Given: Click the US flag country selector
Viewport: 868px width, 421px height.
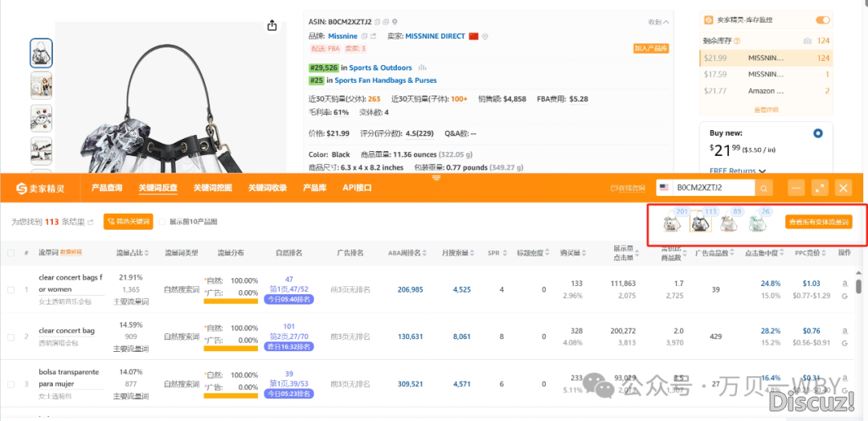Looking at the screenshot, I should 664,188.
